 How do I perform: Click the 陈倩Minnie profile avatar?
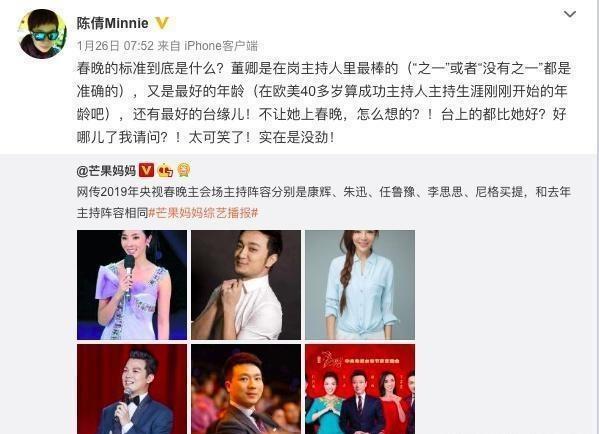point(43,34)
